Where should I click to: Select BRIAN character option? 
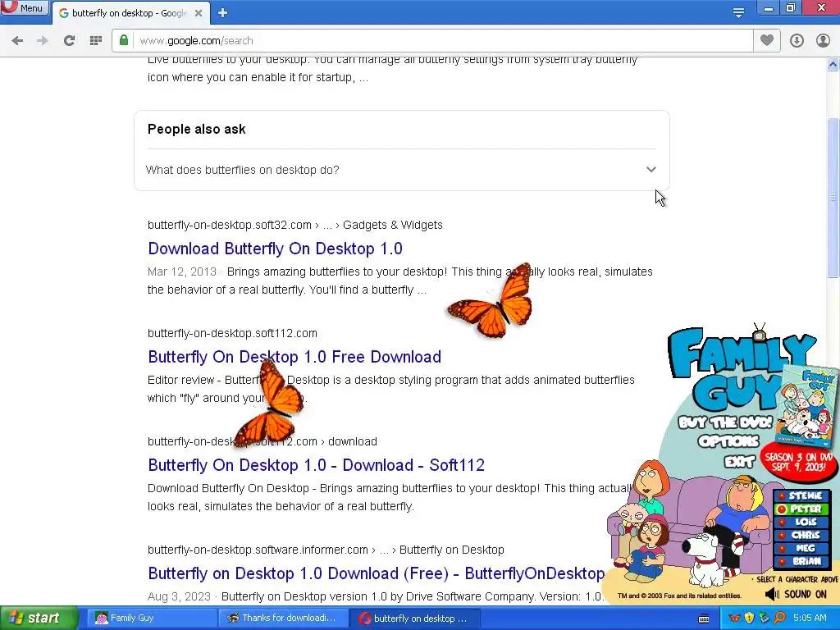(801, 561)
